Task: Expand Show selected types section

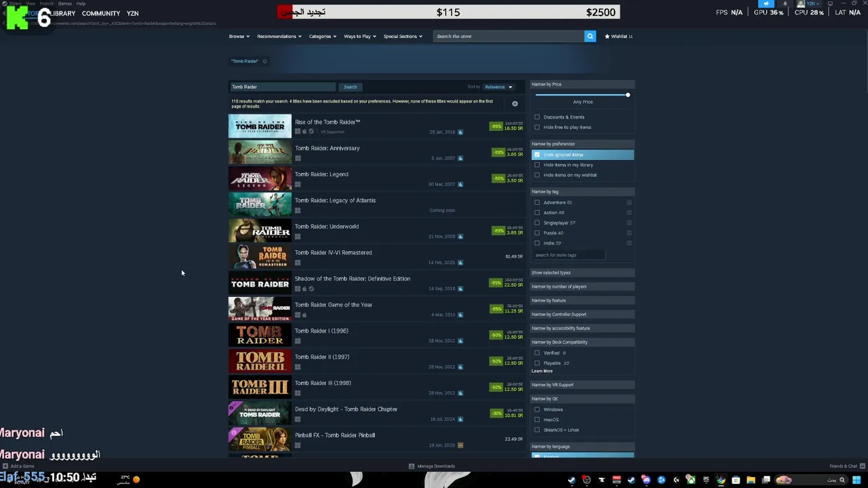Action: (583, 272)
